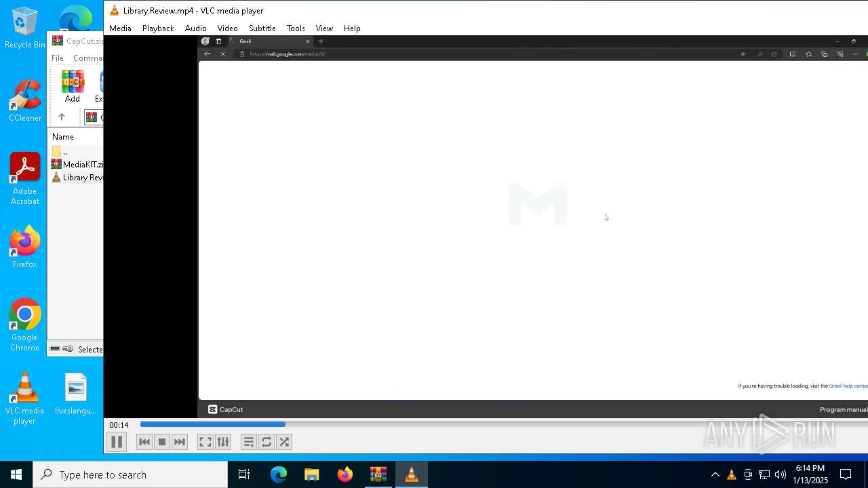Open the Media menu

click(120, 28)
